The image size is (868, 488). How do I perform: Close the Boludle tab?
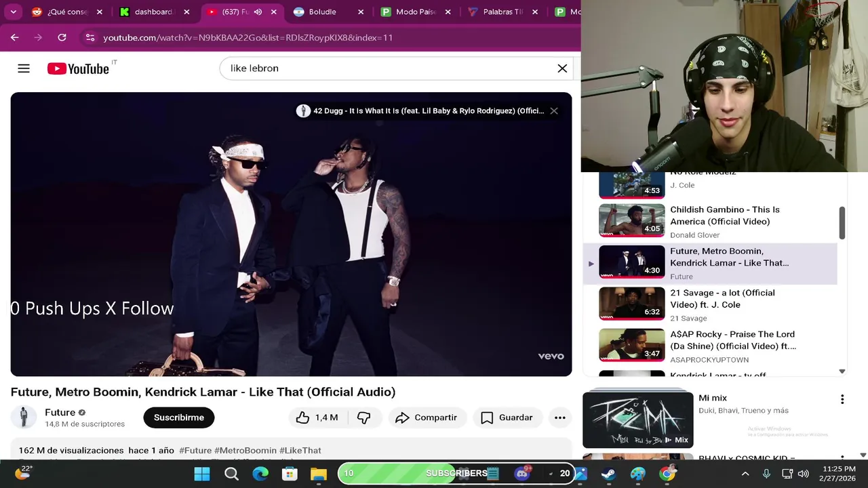[x=361, y=12]
